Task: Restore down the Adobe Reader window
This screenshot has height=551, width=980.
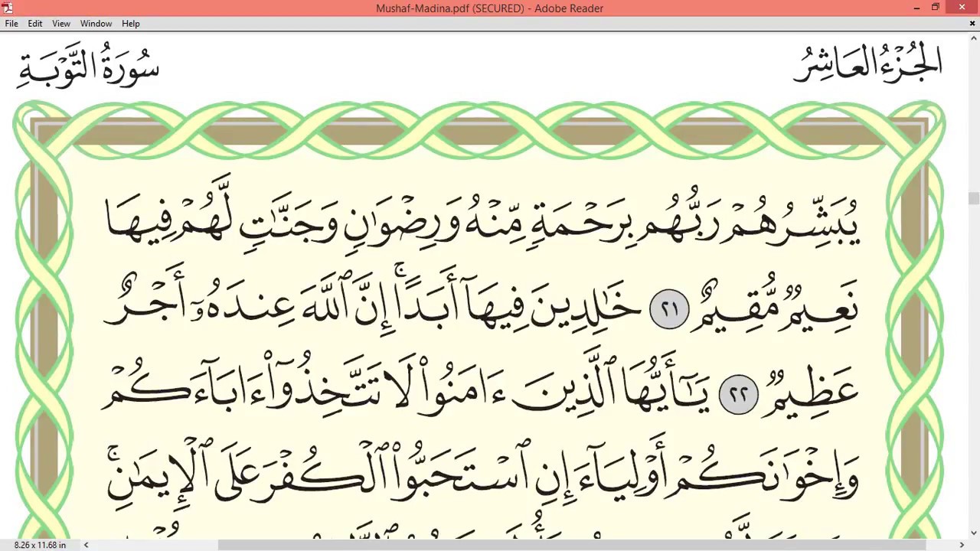Action: point(936,8)
